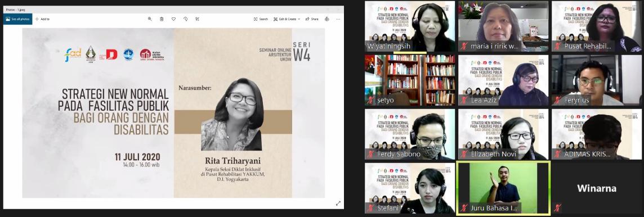The image size is (644, 217).
Task: Open the Share option
Action: tap(312, 19)
